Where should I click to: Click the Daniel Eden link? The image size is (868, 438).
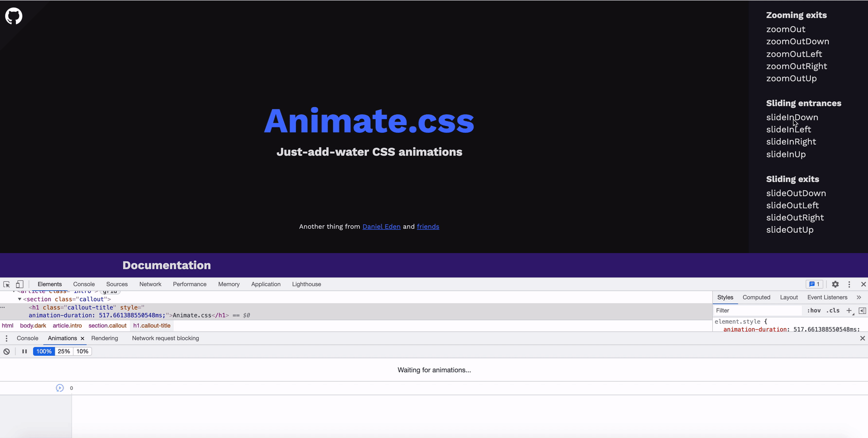[381, 226]
